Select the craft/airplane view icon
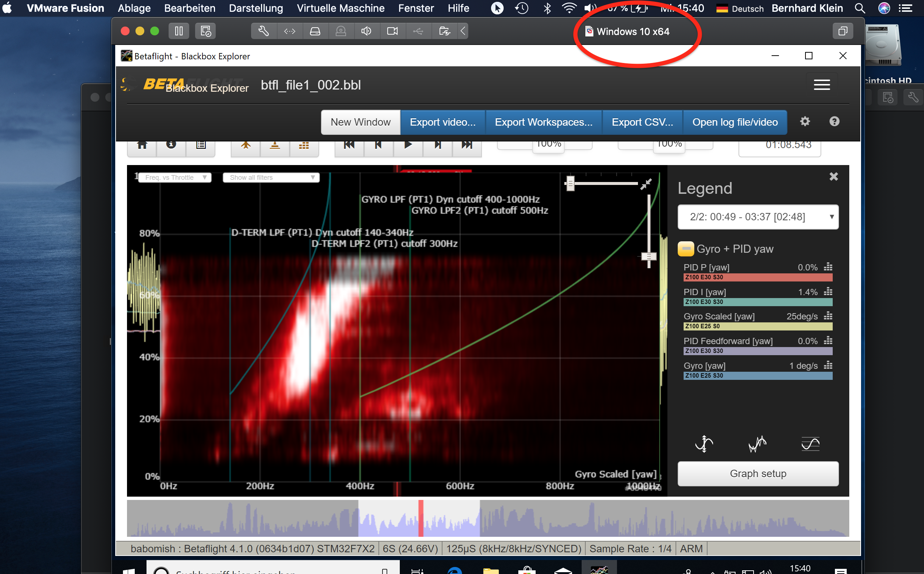Screen dimensions: 924x574 pos(246,145)
